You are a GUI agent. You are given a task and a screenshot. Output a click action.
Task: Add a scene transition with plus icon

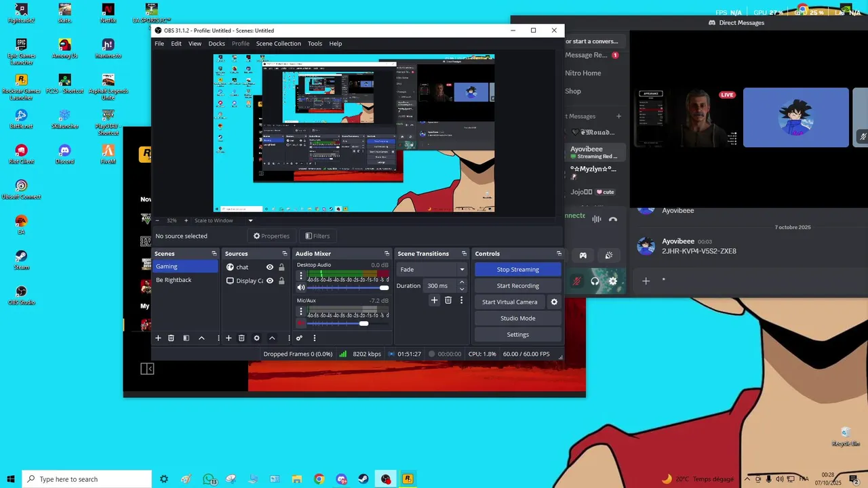[x=435, y=300]
